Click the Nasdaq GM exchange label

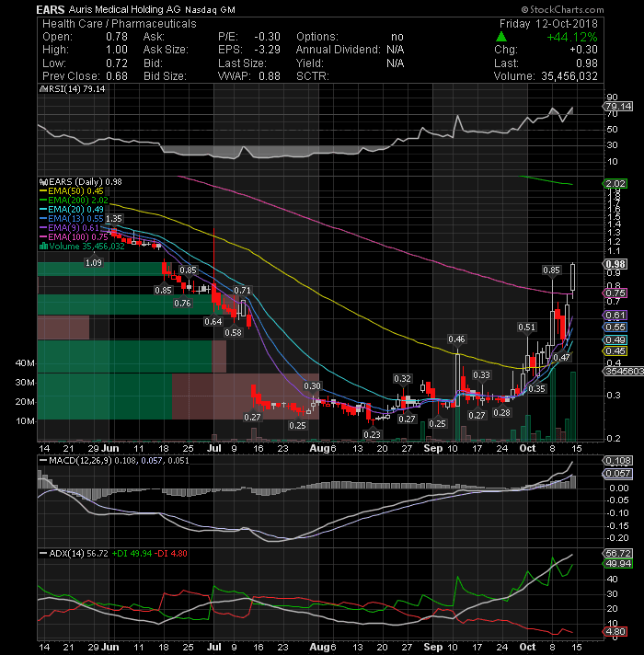point(210,9)
